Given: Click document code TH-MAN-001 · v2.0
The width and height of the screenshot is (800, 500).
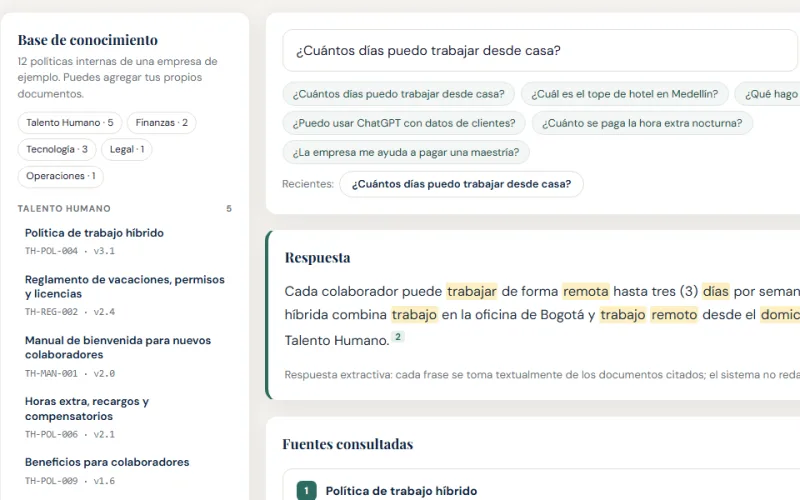Looking at the screenshot, I should [x=70, y=373].
